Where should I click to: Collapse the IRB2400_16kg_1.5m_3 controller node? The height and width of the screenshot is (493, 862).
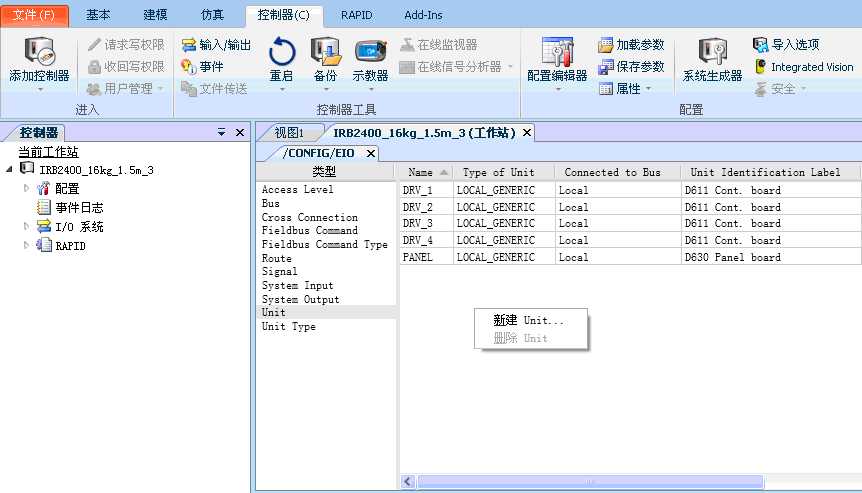(9, 169)
